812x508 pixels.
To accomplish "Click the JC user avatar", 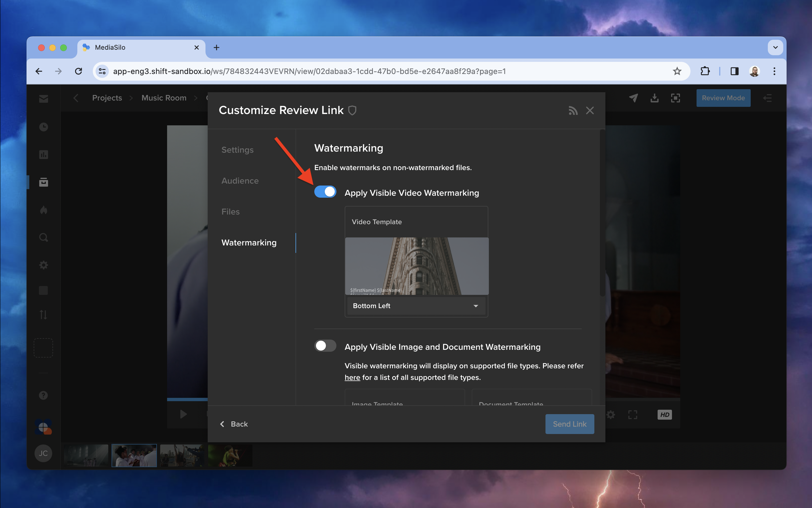I will 43,453.
